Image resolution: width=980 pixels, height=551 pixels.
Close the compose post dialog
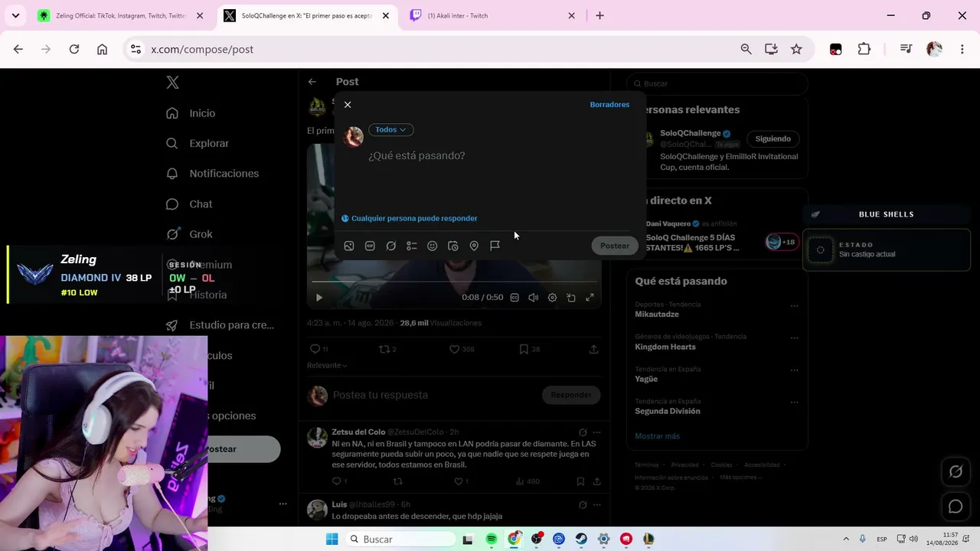(x=348, y=105)
